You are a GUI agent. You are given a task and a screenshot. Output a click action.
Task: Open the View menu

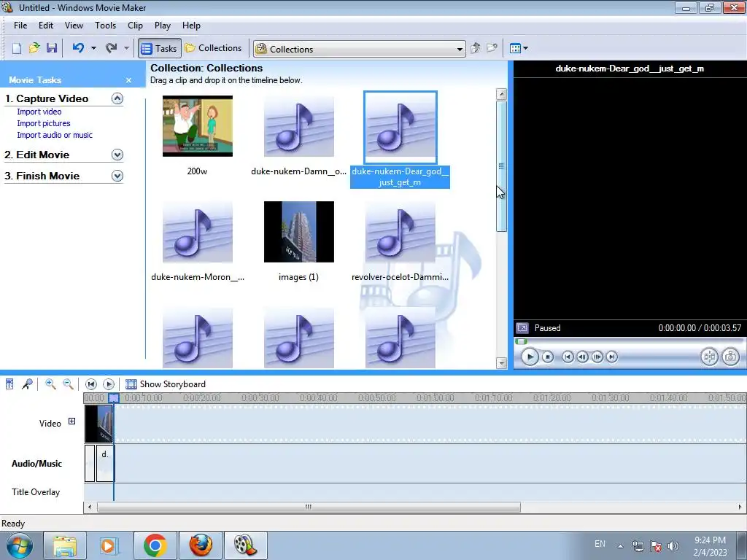click(74, 26)
